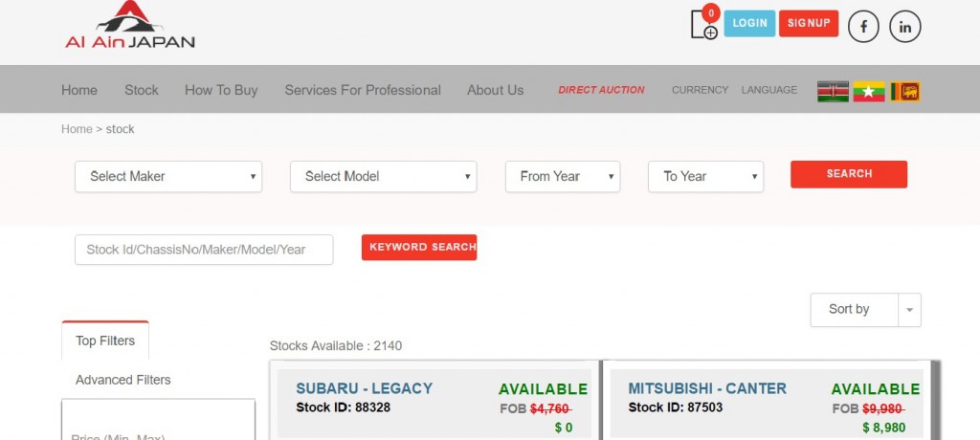Open Services For Professional menu

(x=363, y=90)
